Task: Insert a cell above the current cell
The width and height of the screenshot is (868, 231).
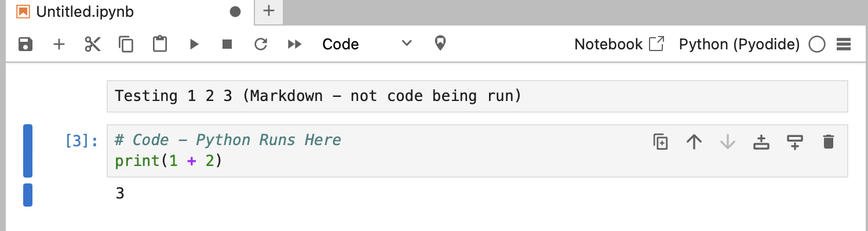Action: click(761, 142)
